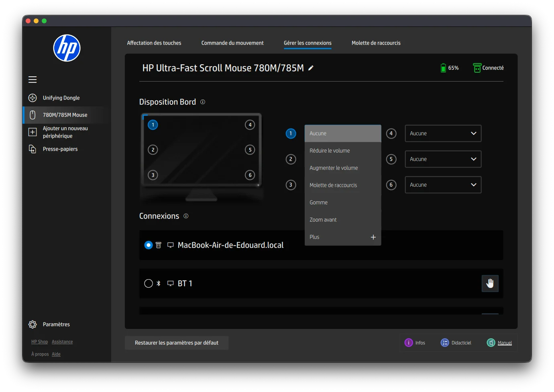The width and height of the screenshot is (554, 392).
Task: Click the HP logo
Action: click(67, 48)
